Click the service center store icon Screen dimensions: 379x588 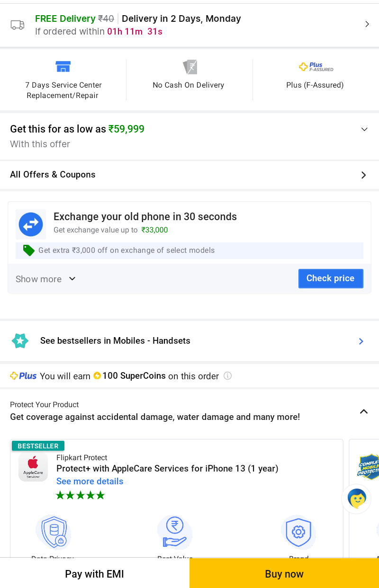click(63, 67)
